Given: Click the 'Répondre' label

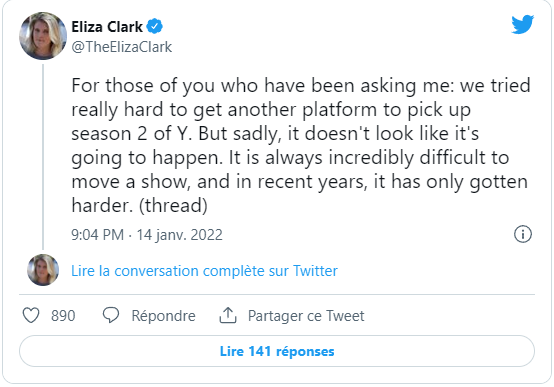Looking at the screenshot, I should (x=163, y=316).
